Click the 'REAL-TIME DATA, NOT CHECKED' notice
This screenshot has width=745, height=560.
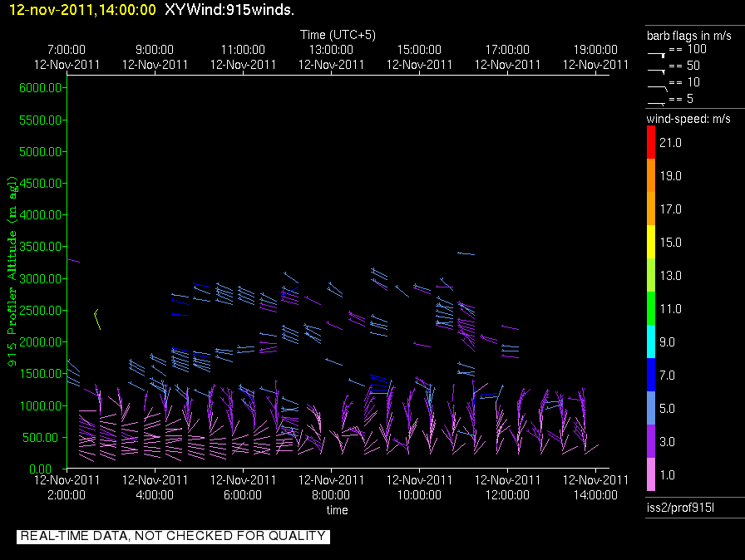point(173,536)
